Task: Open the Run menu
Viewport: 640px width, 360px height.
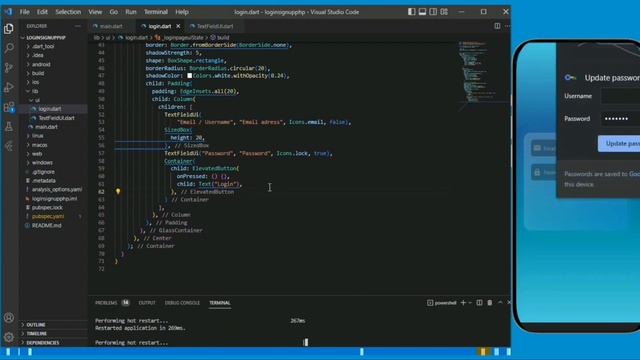Action: point(131,12)
